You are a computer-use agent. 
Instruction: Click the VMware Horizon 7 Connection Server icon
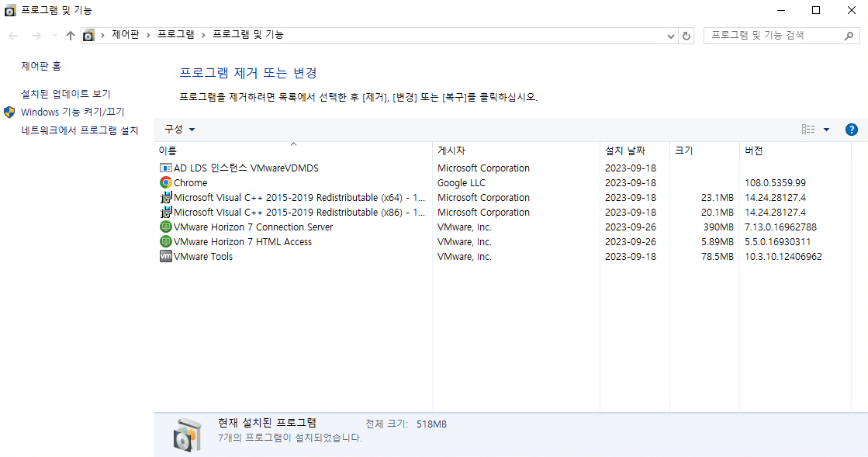(x=165, y=227)
